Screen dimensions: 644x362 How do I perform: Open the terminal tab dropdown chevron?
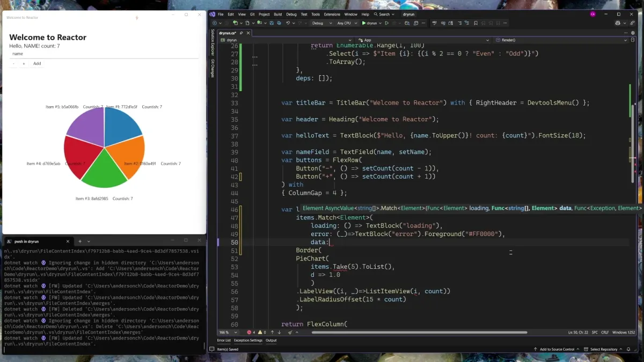pyautogui.click(x=89, y=241)
